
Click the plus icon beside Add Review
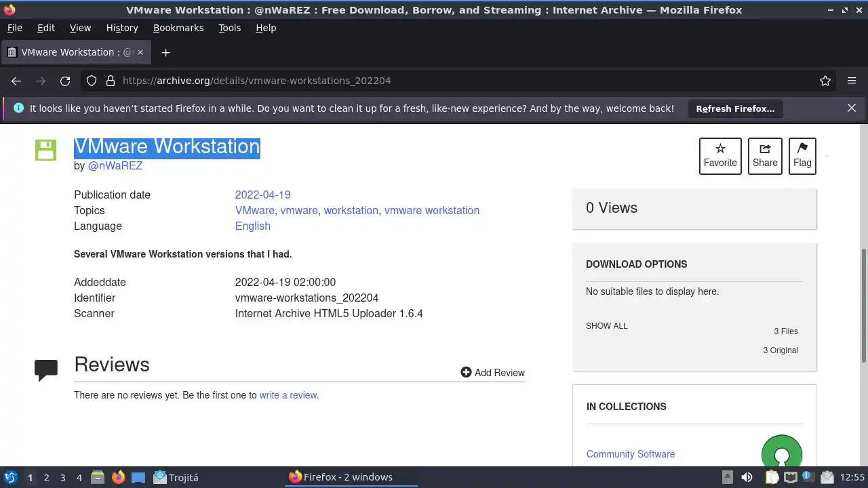(x=466, y=372)
